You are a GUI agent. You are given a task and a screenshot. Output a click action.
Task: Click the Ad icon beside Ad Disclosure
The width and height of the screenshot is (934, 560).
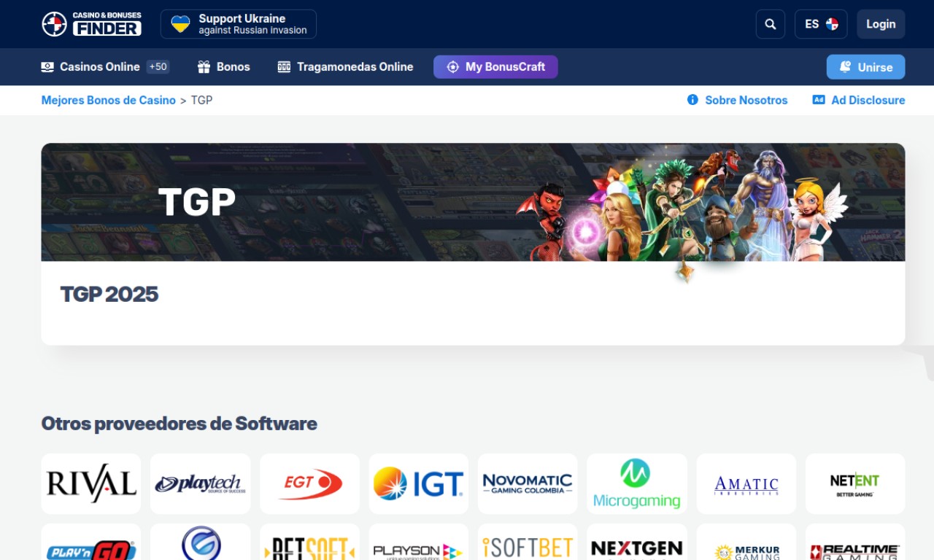pos(819,100)
